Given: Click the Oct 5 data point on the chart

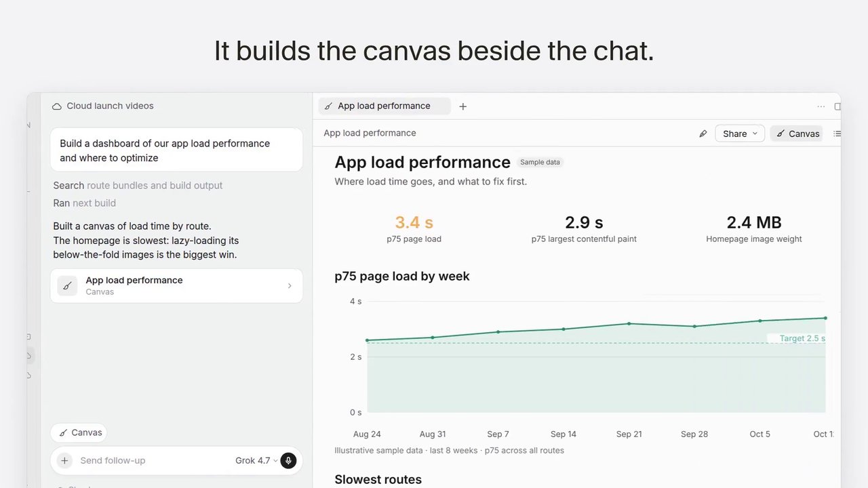Looking at the screenshot, I should coord(759,321).
